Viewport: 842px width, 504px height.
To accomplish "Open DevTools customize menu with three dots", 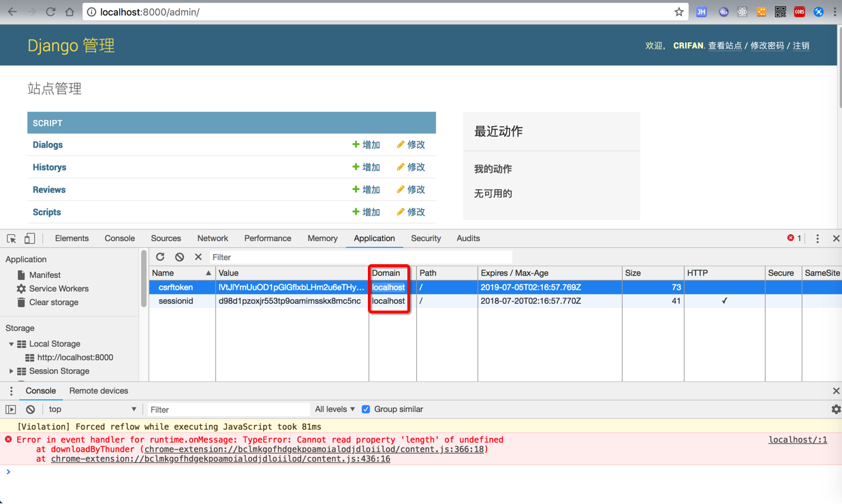I will pos(817,238).
